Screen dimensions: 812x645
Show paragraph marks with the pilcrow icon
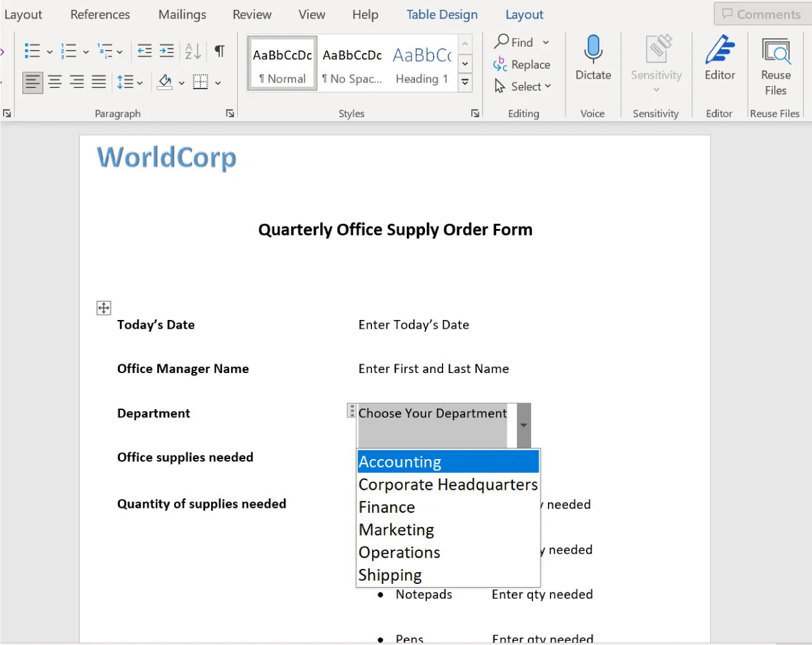(x=219, y=51)
